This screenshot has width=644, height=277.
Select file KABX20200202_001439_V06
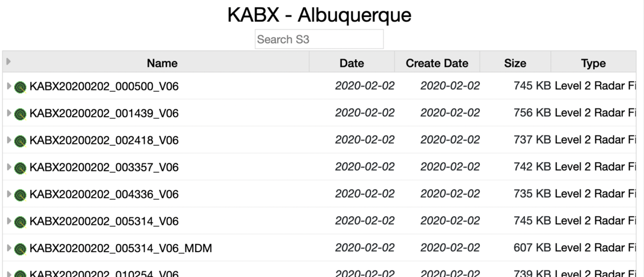[x=104, y=113]
